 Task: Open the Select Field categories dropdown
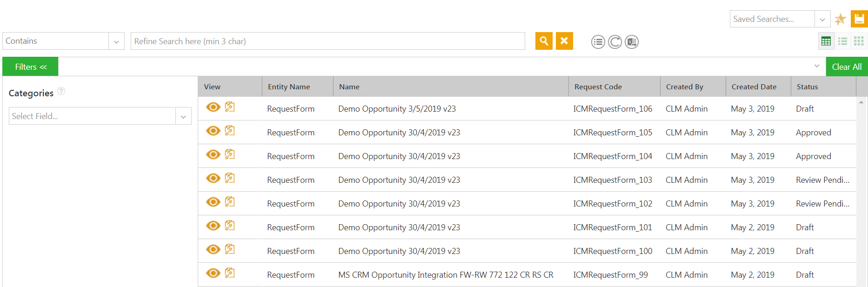point(183,116)
